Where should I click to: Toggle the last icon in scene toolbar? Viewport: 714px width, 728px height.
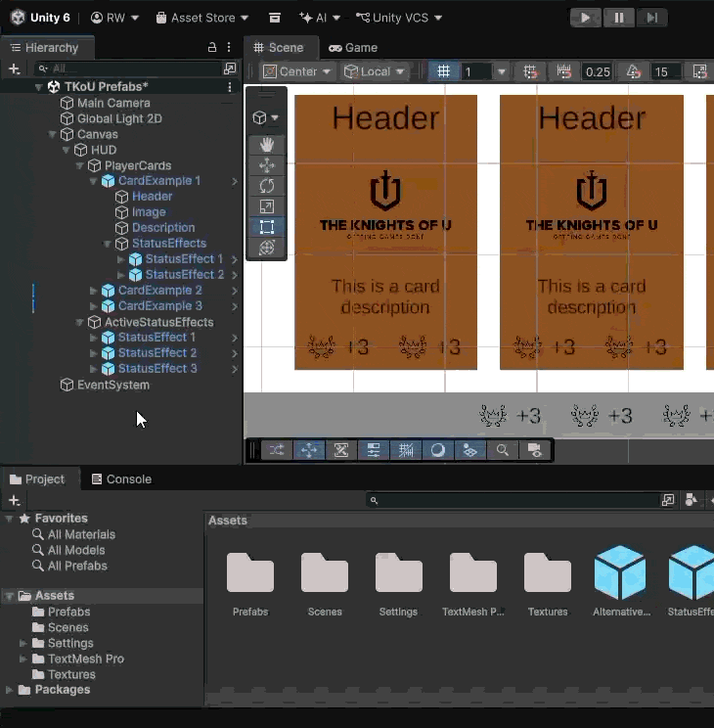coord(699,71)
